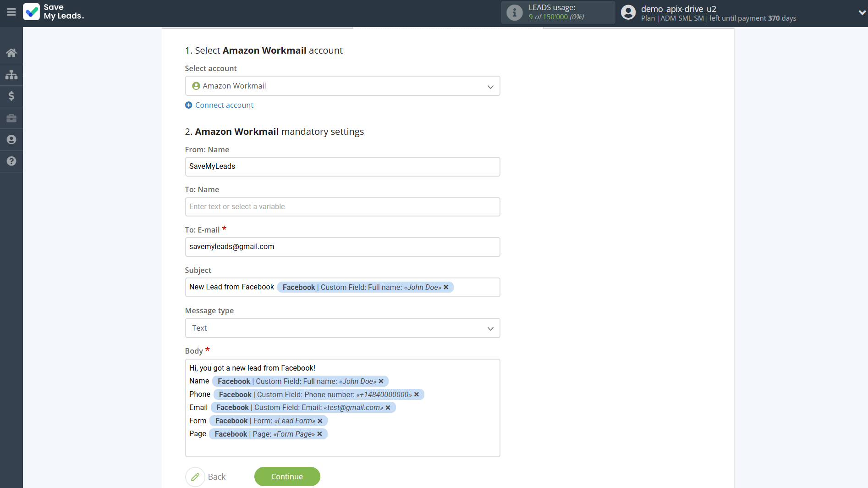Select the Home icon in the sidebar
The width and height of the screenshot is (868, 488).
click(x=11, y=52)
